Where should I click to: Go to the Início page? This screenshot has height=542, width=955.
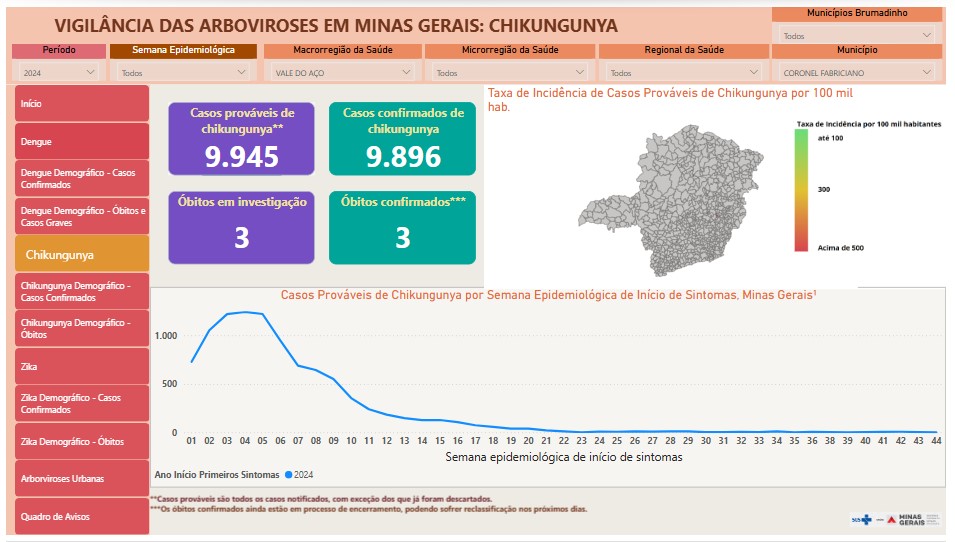[82, 104]
